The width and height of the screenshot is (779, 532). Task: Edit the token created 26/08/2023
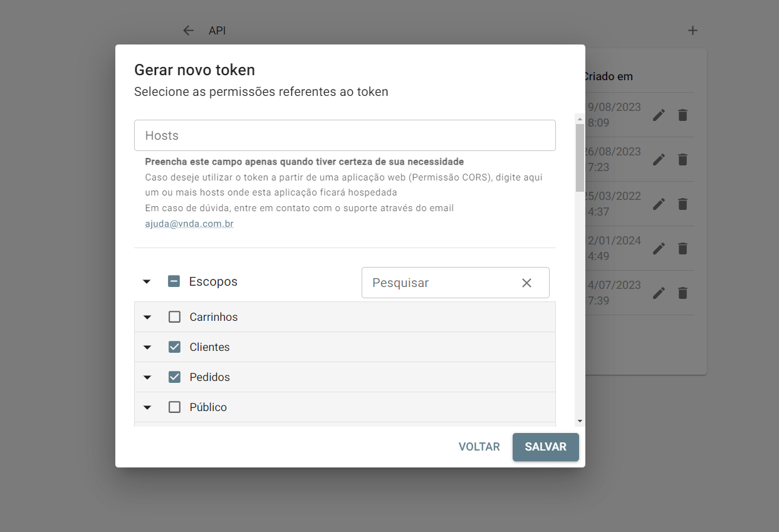pos(659,160)
